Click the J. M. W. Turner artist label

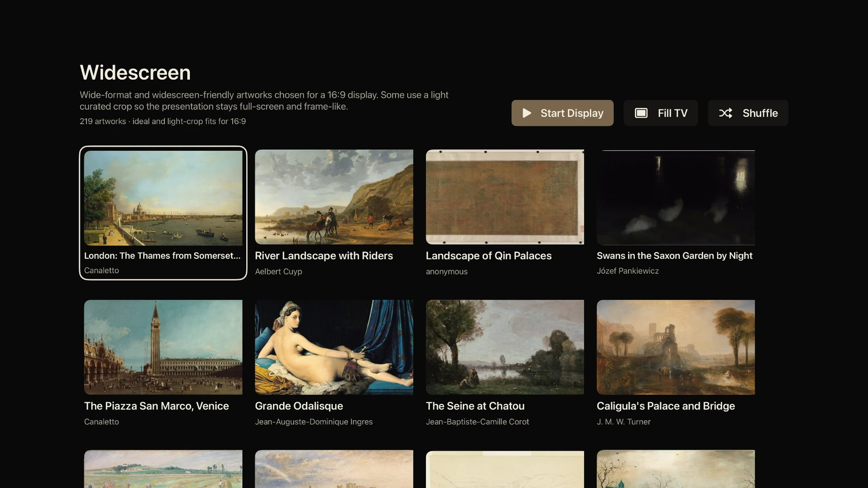(x=623, y=422)
